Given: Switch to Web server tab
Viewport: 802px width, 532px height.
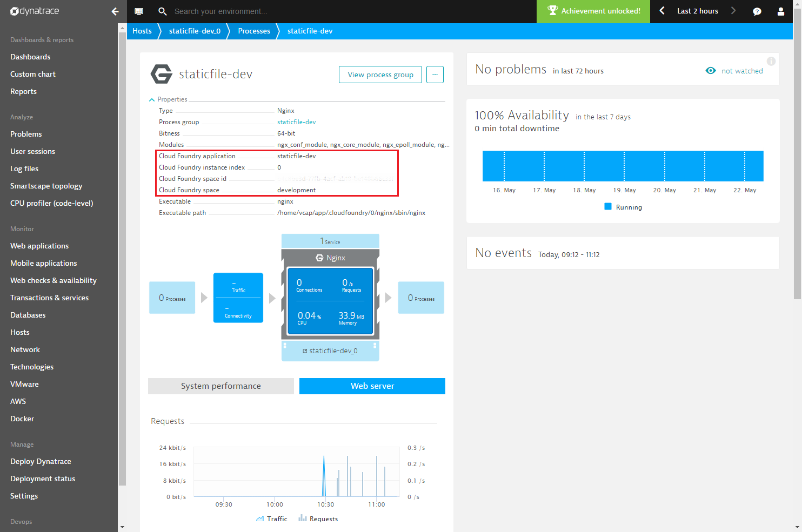Looking at the screenshot, I should click(372, 386).
